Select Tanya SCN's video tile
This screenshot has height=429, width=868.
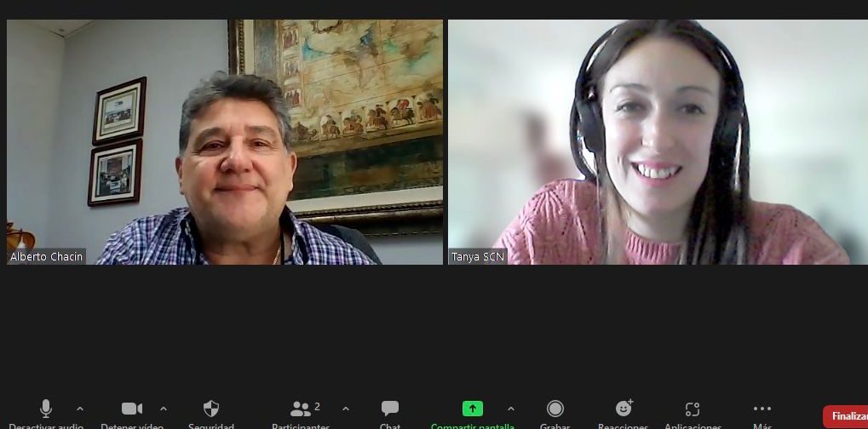pyautogui.click(x=656, y=142)
